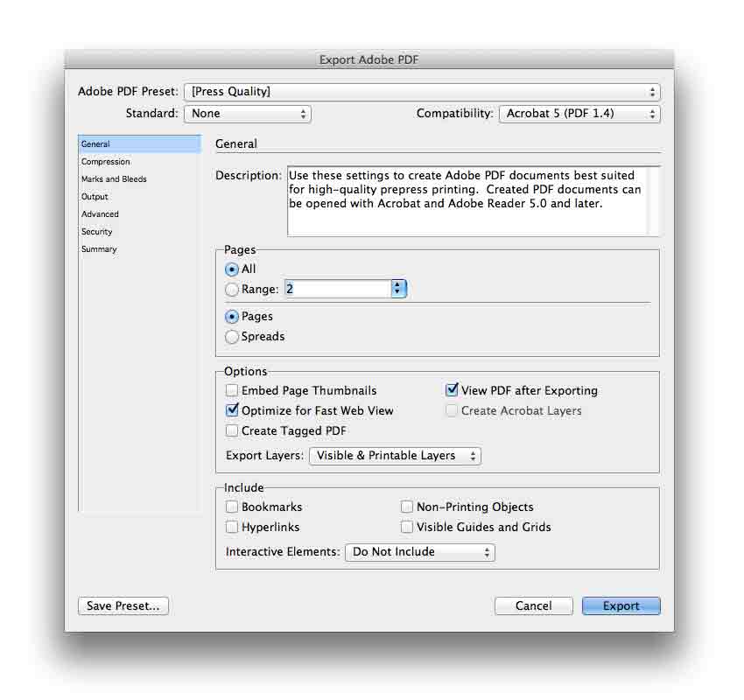Uncheck View PDF after Exporting
Viewport: 744px width, 700px height.
pos(452,390)
